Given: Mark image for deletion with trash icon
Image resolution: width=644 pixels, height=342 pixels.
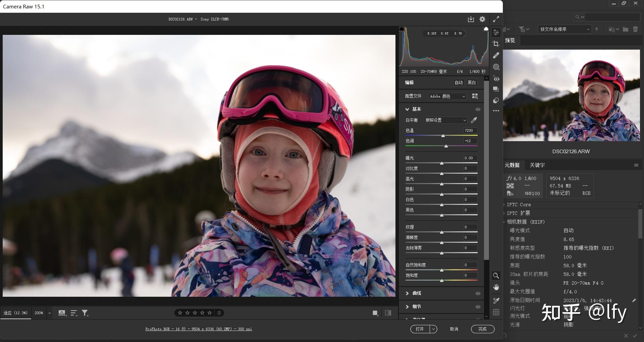Looking at the screenshot, I should 219,313.
